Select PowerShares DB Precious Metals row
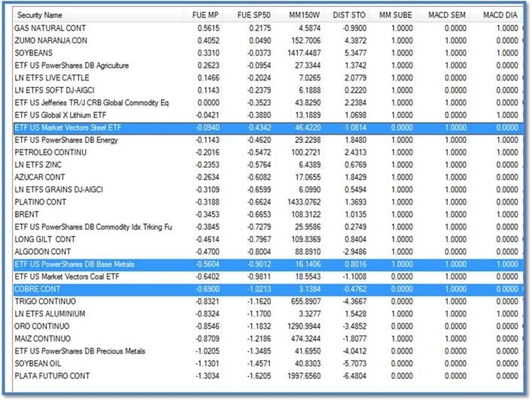Image resolution: width=532 pixels, height=400 pixels. pos(268,352)
